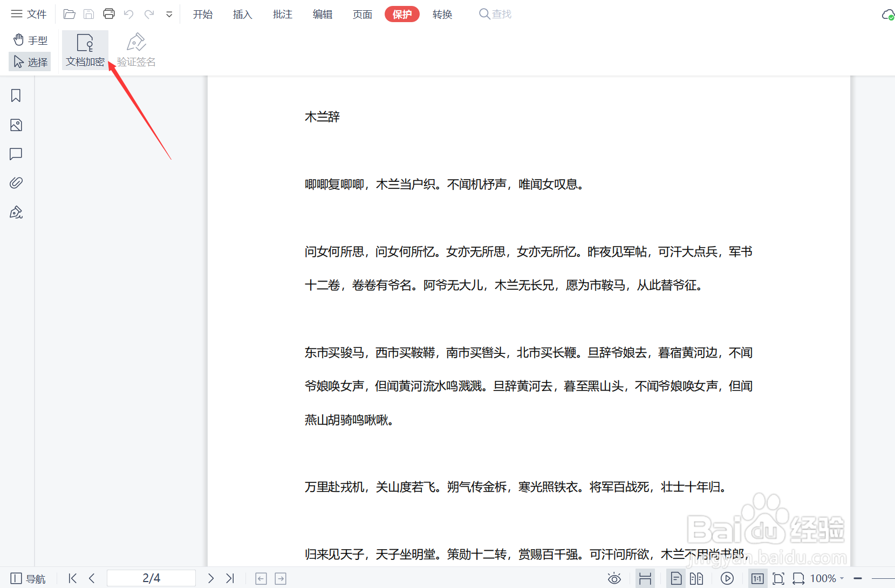
Task: Click the open folder icon
Action: click(x=70, y=14)
